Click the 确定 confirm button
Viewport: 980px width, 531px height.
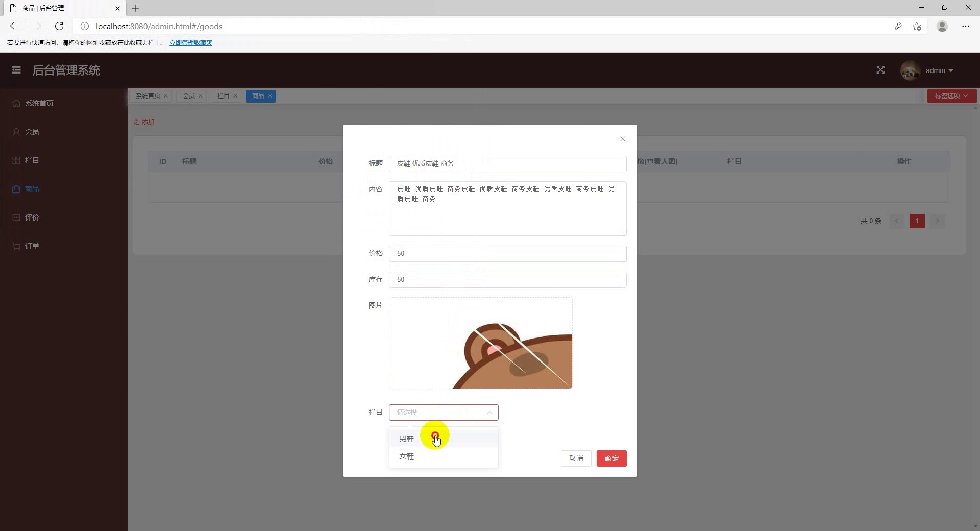[x=611, y=458]
